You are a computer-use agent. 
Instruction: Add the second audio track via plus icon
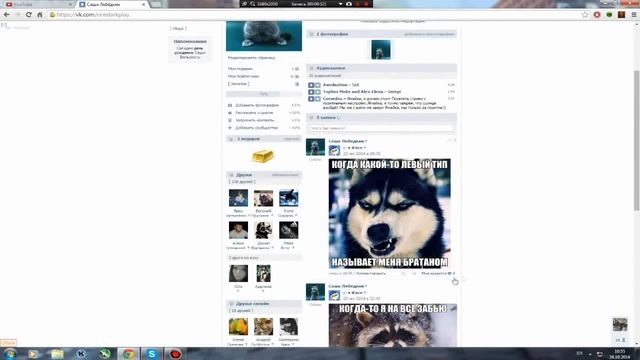(x=318, y=92)
